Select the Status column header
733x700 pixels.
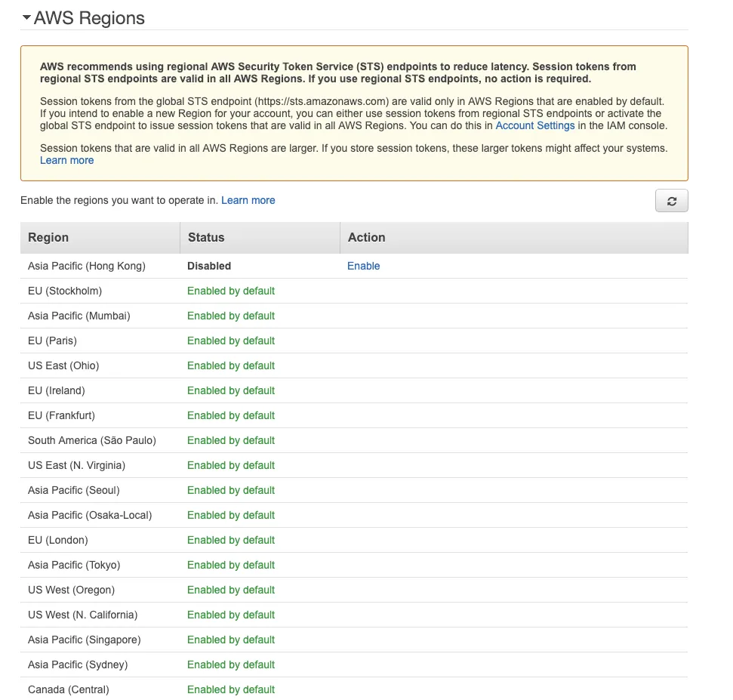pos(260,238)
